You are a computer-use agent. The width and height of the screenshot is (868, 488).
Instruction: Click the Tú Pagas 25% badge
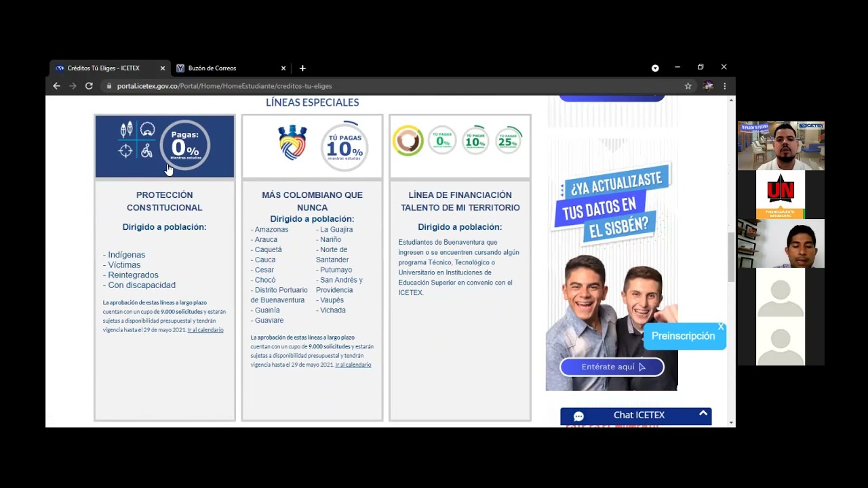pyautogui.click(x=509, y=140)
